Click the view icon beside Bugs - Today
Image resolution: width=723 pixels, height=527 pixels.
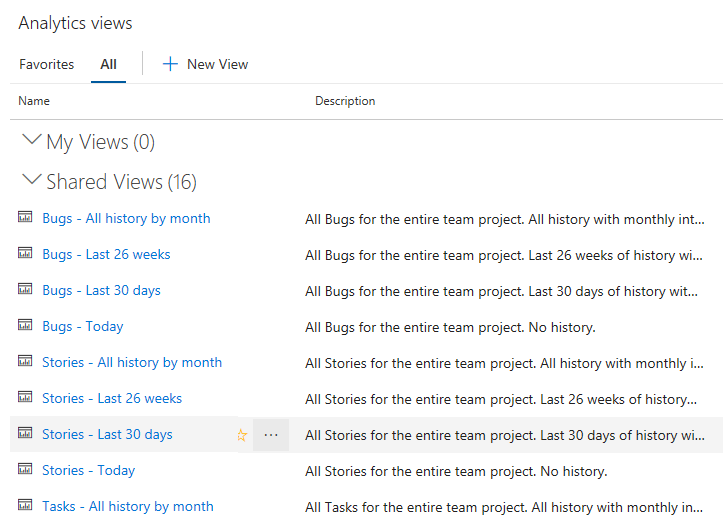coord(25,325)
